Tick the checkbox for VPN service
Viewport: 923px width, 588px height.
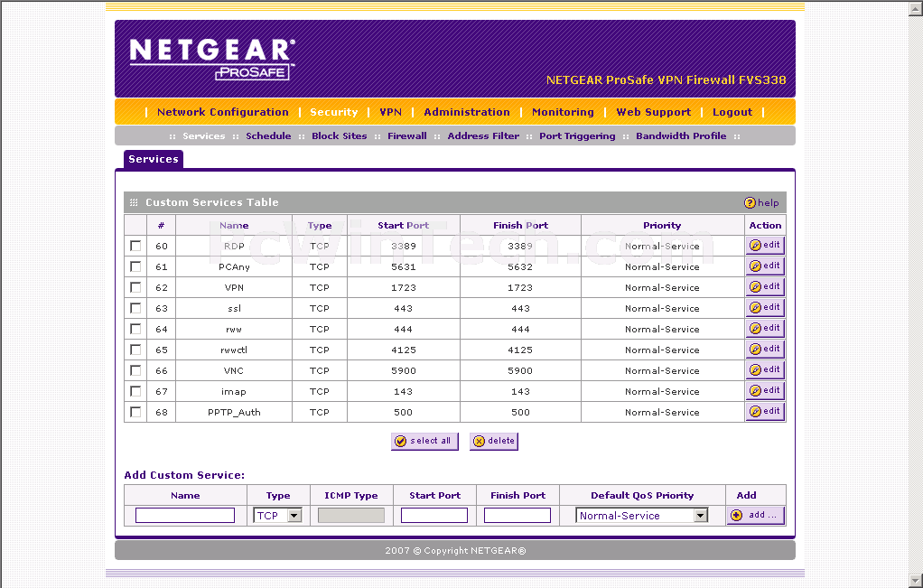coord(135,287)
